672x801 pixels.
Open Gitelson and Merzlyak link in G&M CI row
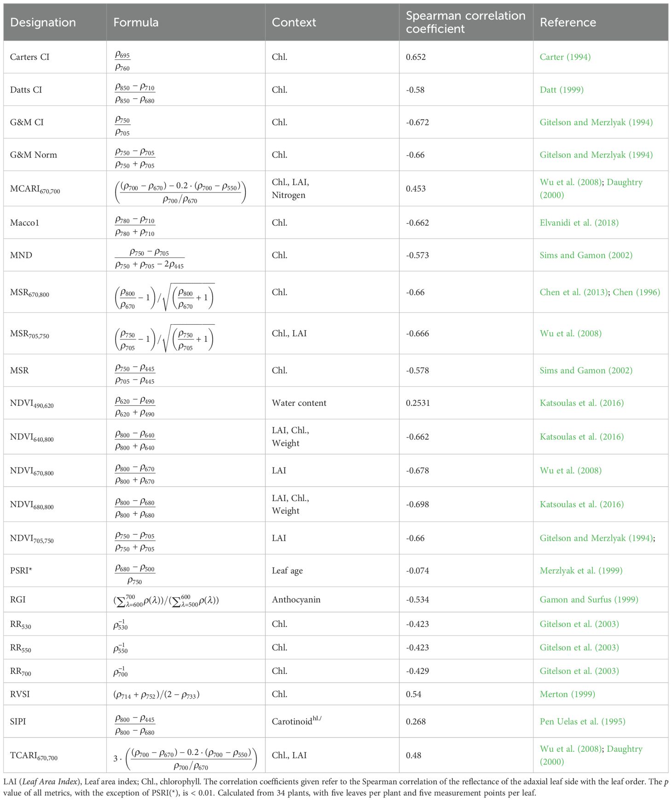tap(596, 122)
